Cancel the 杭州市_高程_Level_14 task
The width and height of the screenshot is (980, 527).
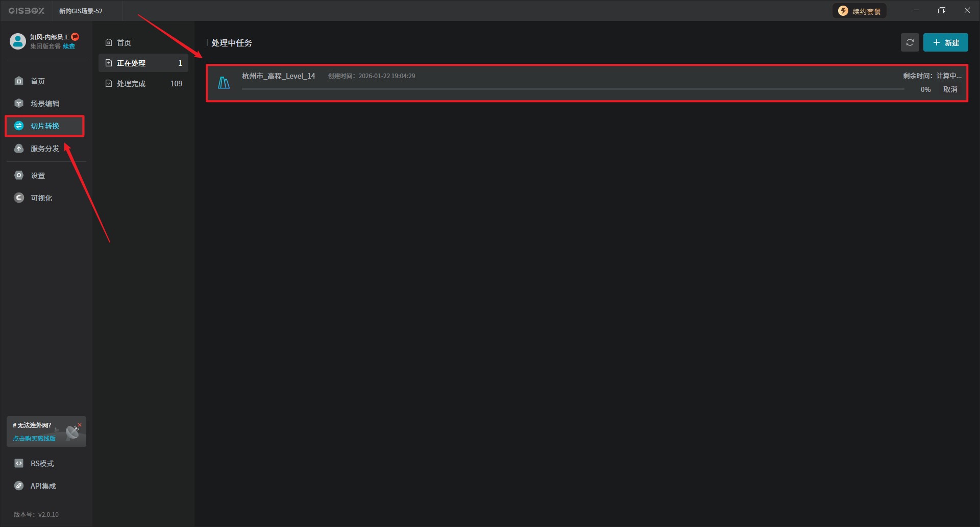point(950,90)
